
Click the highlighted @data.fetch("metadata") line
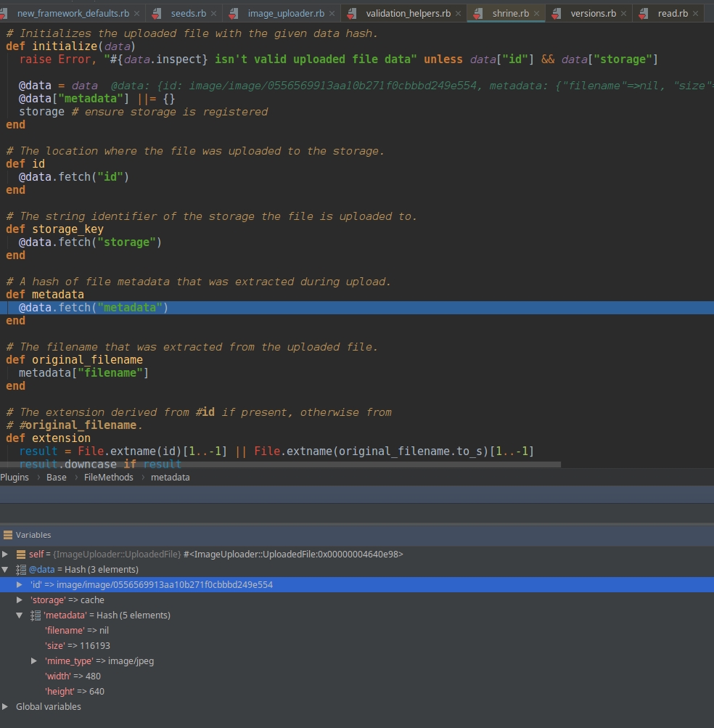click(357, 308)
